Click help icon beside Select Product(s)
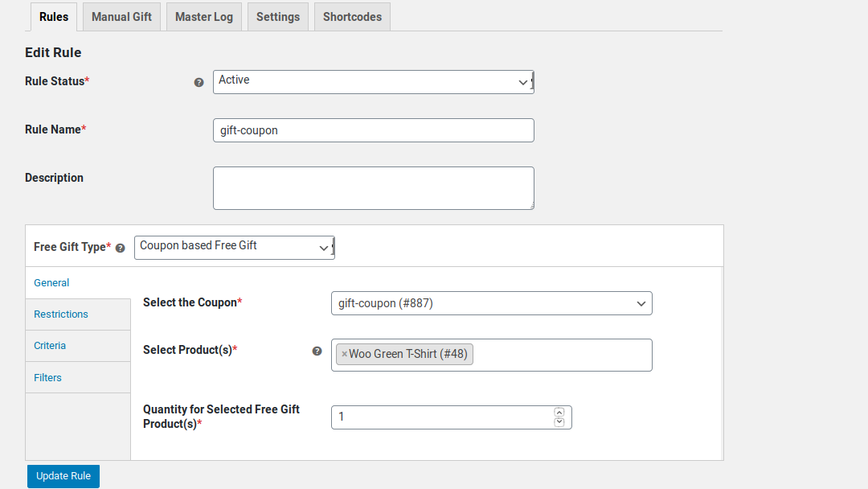 (317, 351)
